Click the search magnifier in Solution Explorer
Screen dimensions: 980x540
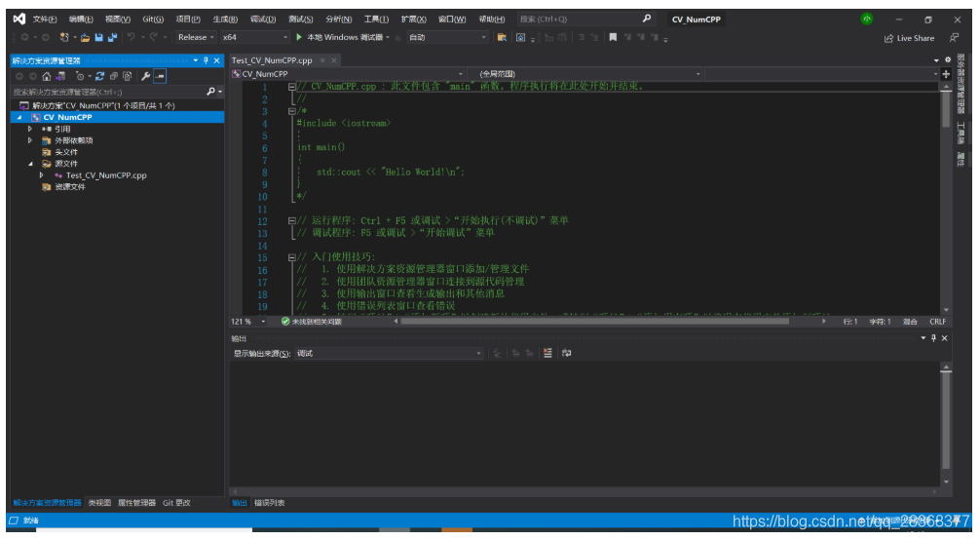[211, 92]
